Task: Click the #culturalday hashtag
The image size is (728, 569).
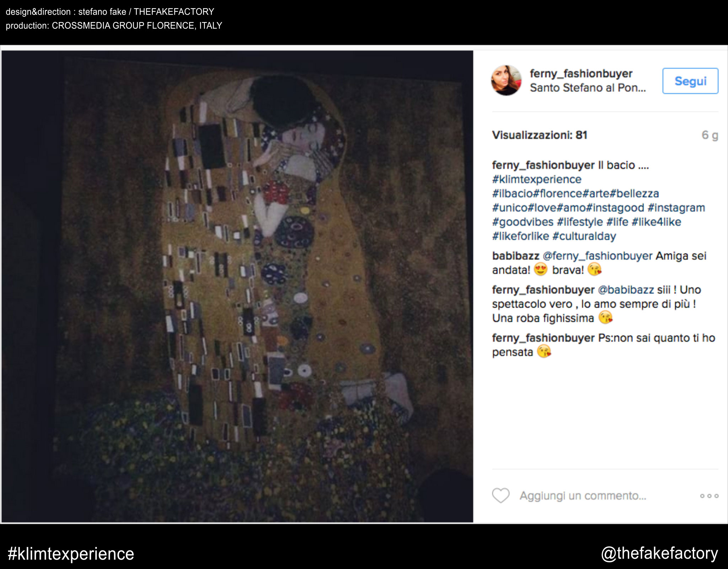Action: (584, 236)
